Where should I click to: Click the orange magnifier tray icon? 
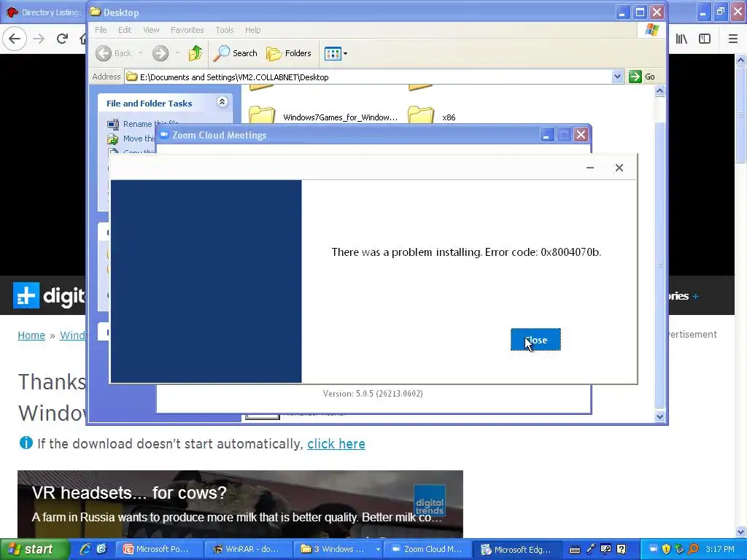click(693, 550)
